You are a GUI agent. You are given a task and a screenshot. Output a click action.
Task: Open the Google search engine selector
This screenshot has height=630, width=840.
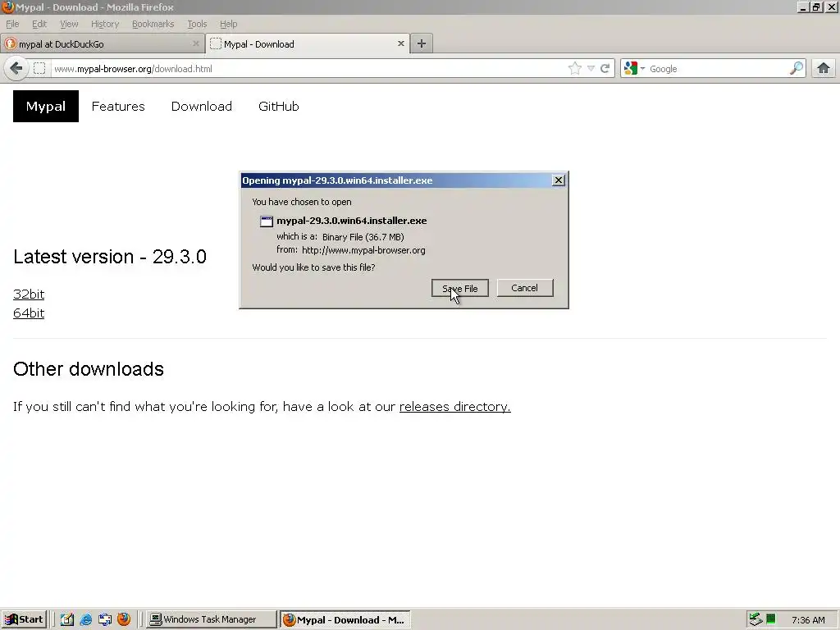click(634, 69)
